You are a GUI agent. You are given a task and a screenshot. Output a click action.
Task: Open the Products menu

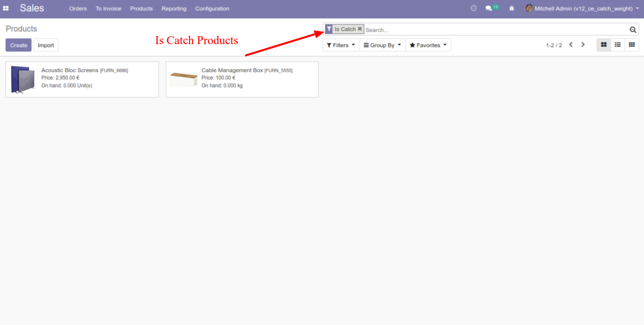[142, 9]
